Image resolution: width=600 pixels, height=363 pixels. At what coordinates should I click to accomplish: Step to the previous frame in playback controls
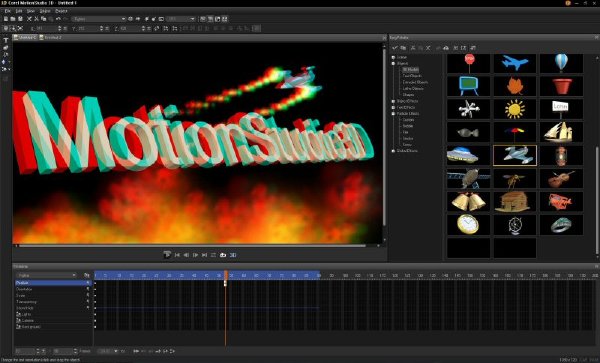coord(186,255)
